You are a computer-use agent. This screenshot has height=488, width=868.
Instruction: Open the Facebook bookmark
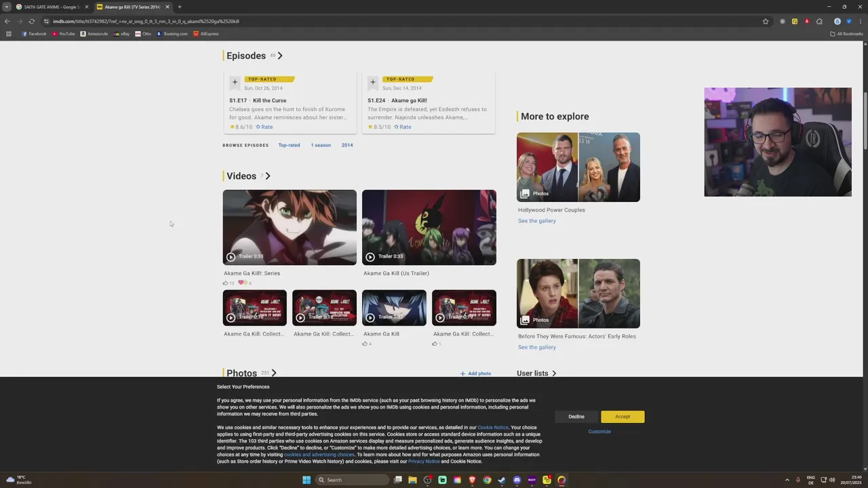tap(34, 34)
